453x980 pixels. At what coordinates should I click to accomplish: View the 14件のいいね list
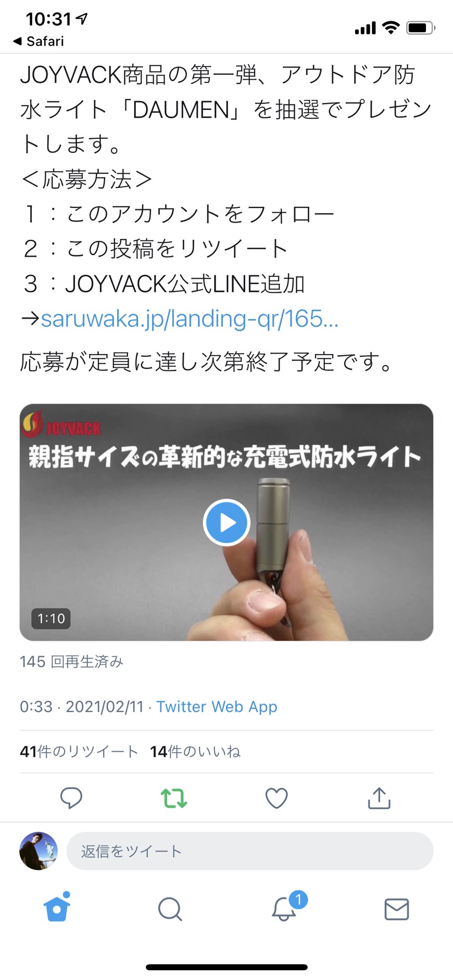point(195,751)
